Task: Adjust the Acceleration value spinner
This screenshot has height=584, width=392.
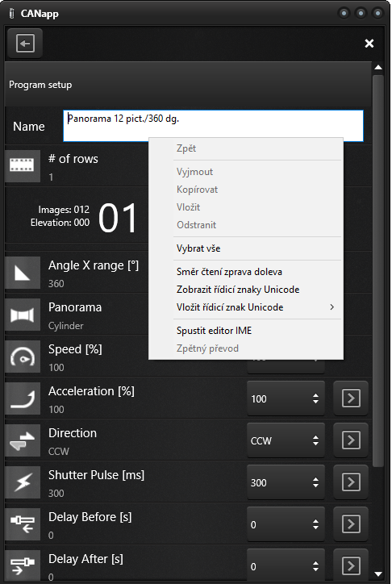Action: click(286, 398)
